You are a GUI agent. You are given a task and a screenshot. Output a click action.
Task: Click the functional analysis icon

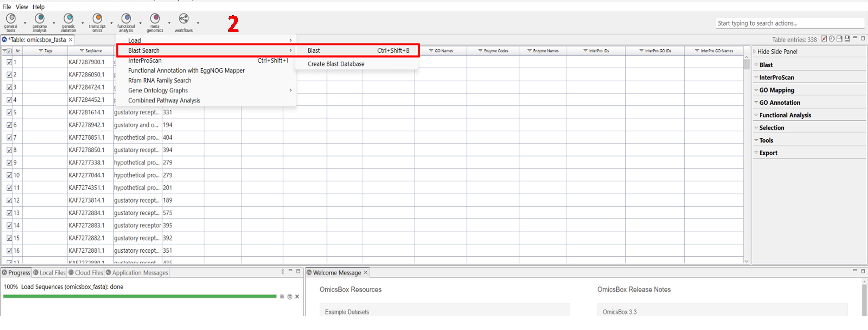126,19
